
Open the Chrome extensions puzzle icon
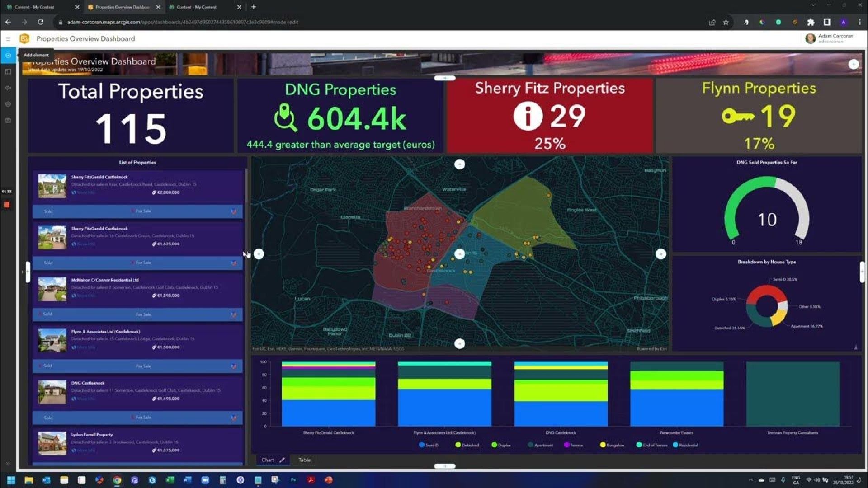tap(811, 22)
